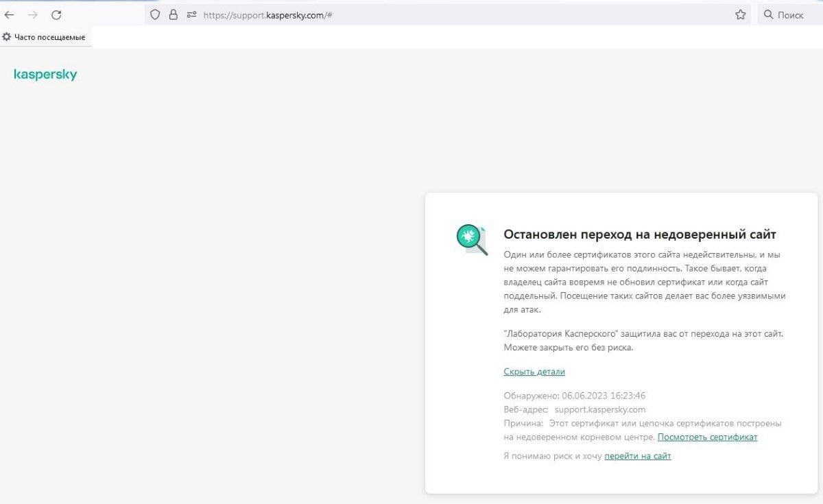
Task: Click the green bug magnifier warning icon
Action: click(x=472, y=239)
